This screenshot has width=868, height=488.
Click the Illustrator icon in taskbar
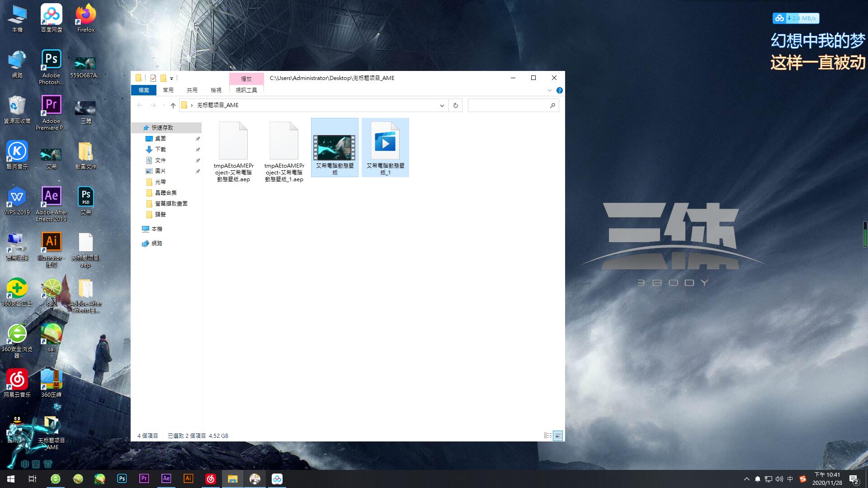pos(188,479)
